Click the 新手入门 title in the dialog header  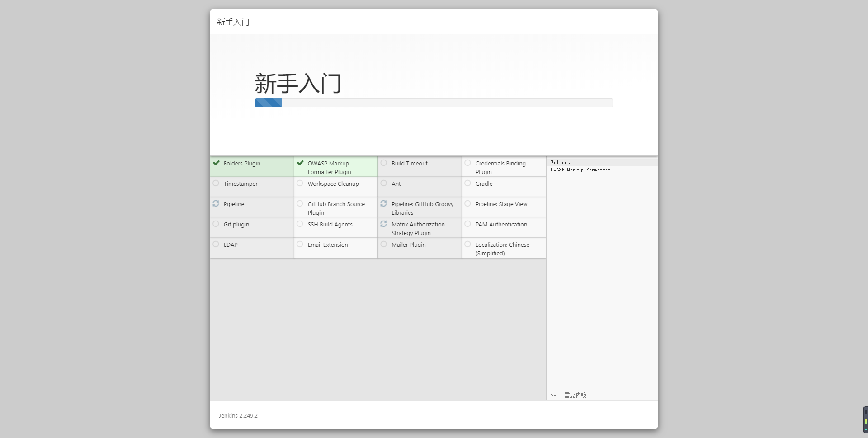233,22
